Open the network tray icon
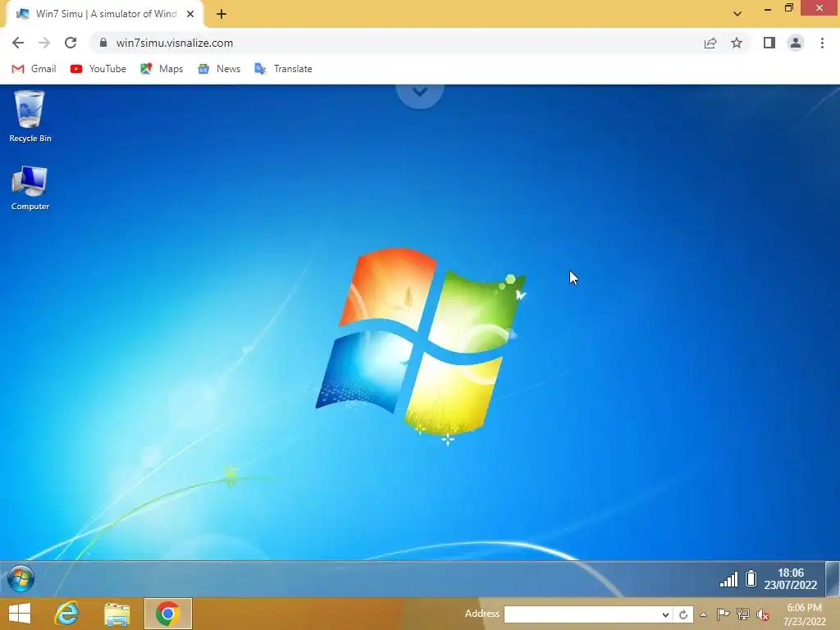840x630 pixels. (x=743, y=614)
